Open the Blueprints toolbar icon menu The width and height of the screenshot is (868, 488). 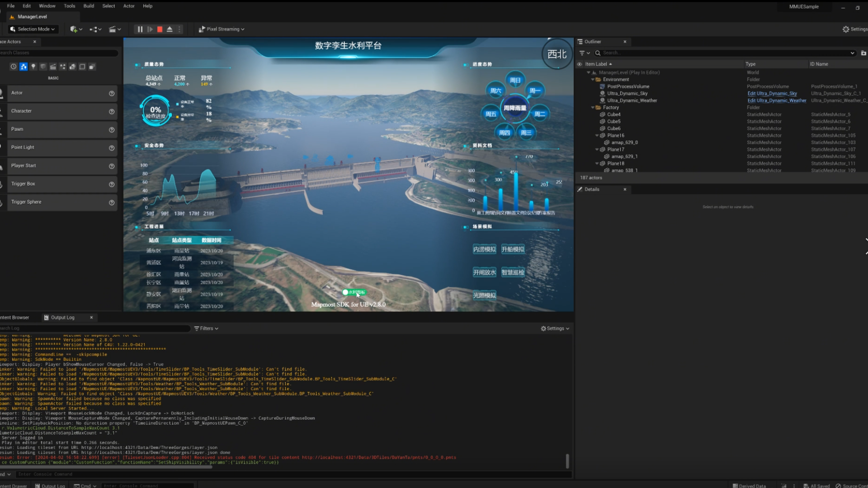coord(95,29)
